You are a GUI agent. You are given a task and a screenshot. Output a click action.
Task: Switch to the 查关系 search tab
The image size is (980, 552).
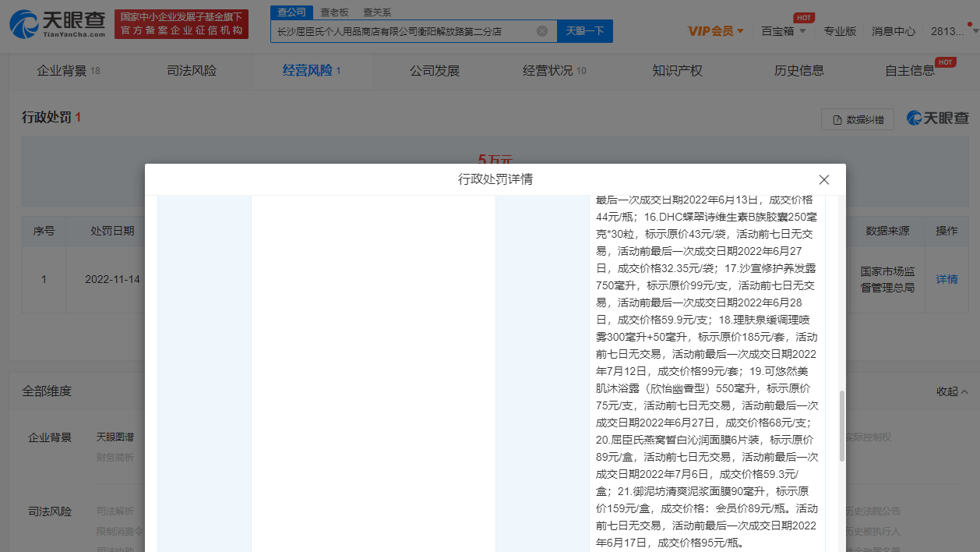point(377,12)
